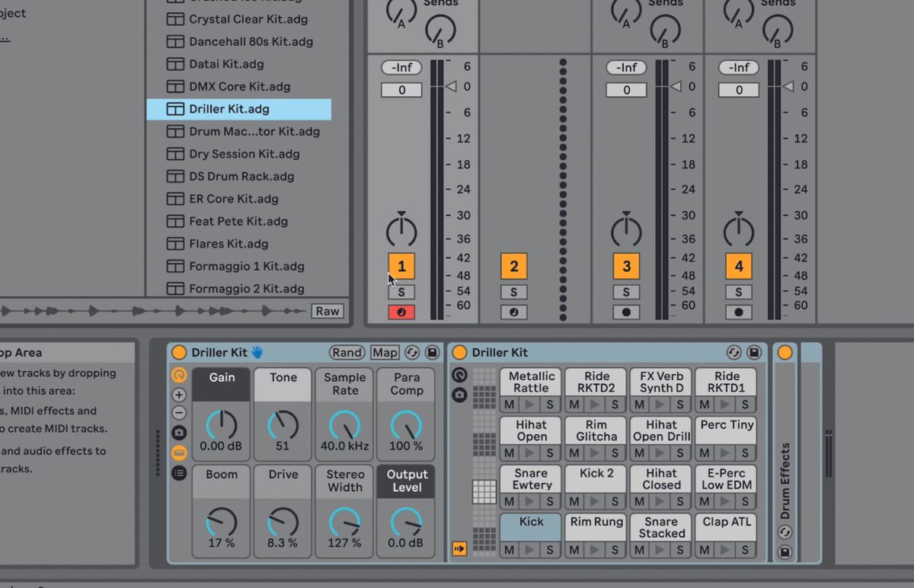Save the Driller Kit drum rack preset
Screen dimensions: 914x588
click(754, 353)
